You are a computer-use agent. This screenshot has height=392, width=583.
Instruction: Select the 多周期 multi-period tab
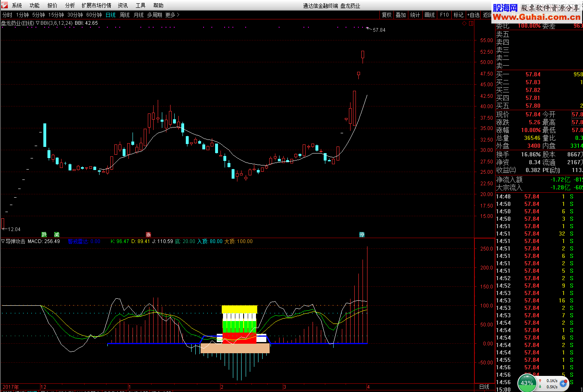155,15
